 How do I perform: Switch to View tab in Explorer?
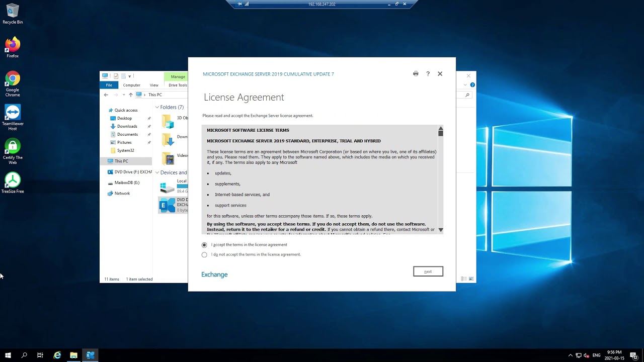coord(154,85)
